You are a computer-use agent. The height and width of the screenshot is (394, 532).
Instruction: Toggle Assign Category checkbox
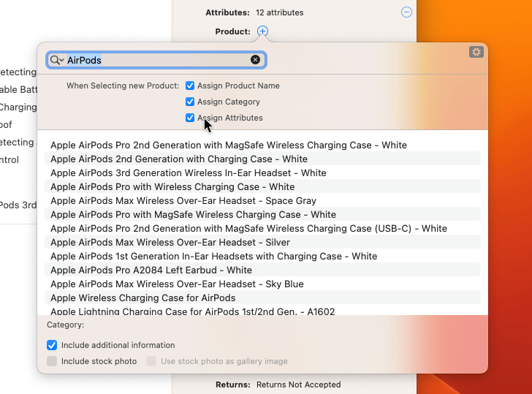pyautogui.click(x=190, y=102)
